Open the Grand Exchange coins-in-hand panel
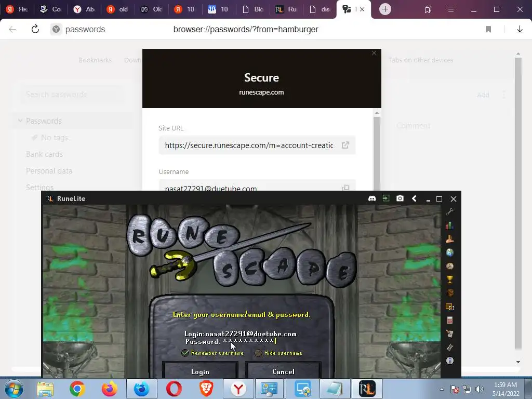Image resolution: width=532 pixels, height=399 pixels. pyautogui.click(x=450, y=239)
